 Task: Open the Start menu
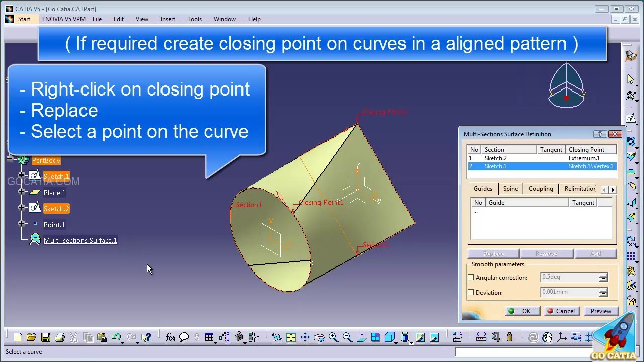pos(24,19)
